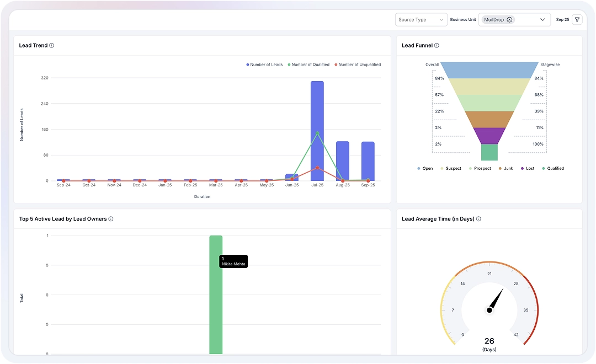Viewport: 596px width, 364px height.
Task: Expand the Business Unit dropdown
Action: click(542, 19)
